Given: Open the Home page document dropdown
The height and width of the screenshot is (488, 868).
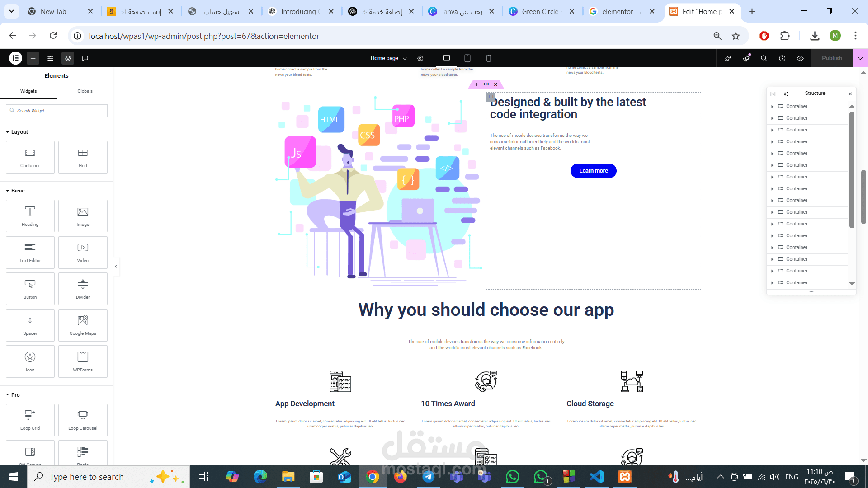Looking at the screenshot, I should click(389, 58).
